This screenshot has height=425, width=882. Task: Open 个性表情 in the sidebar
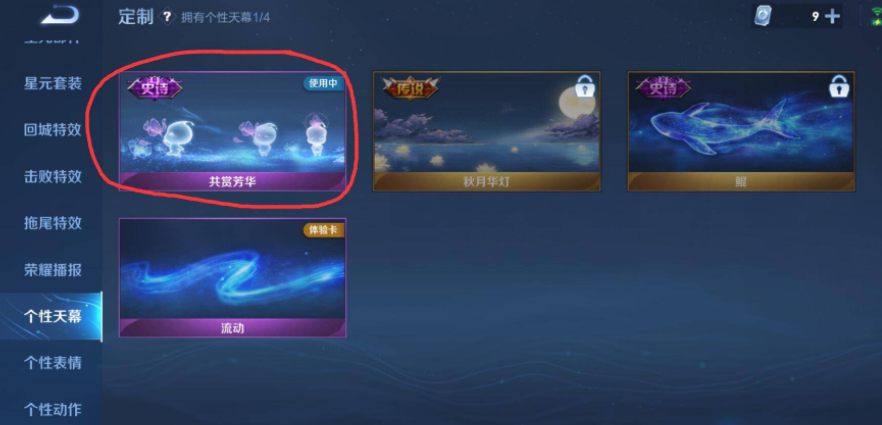(53, 363)
